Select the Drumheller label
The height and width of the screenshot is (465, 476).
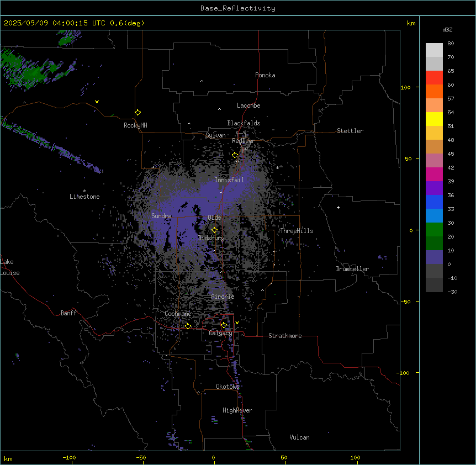pos(352,269)
